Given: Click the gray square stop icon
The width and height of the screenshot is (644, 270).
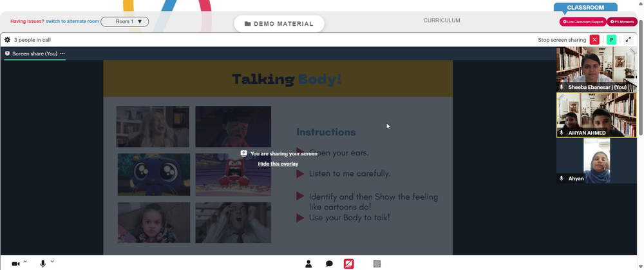Looking at the screenshot, I should point(377,264).
